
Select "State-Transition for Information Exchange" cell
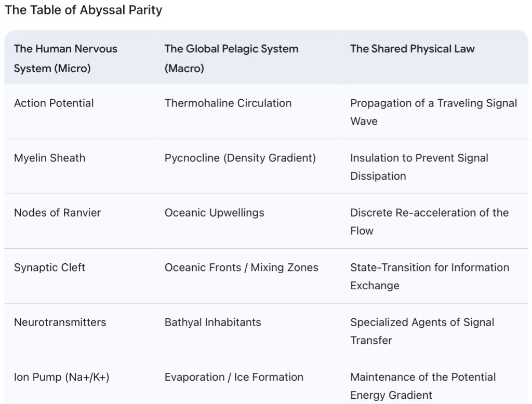pyautogui.click(x=429, y=276)
